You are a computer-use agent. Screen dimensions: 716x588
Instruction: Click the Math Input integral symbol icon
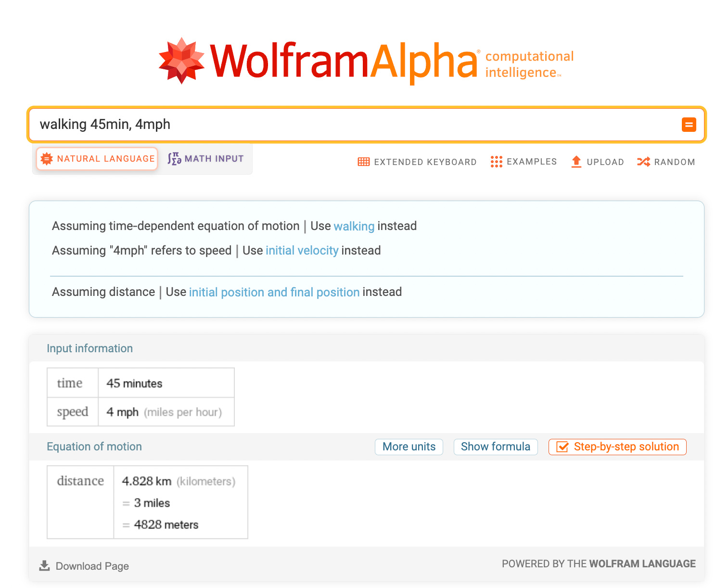tap(174, 159)
